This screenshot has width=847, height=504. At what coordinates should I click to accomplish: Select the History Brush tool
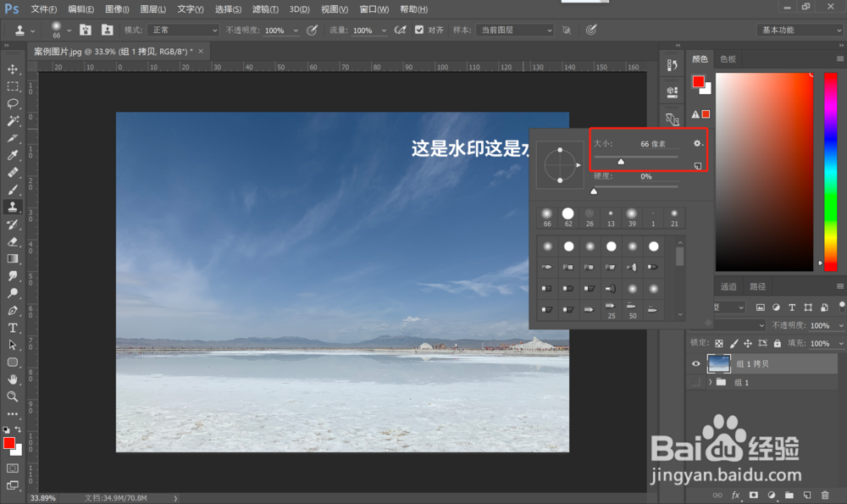point(13,224)
